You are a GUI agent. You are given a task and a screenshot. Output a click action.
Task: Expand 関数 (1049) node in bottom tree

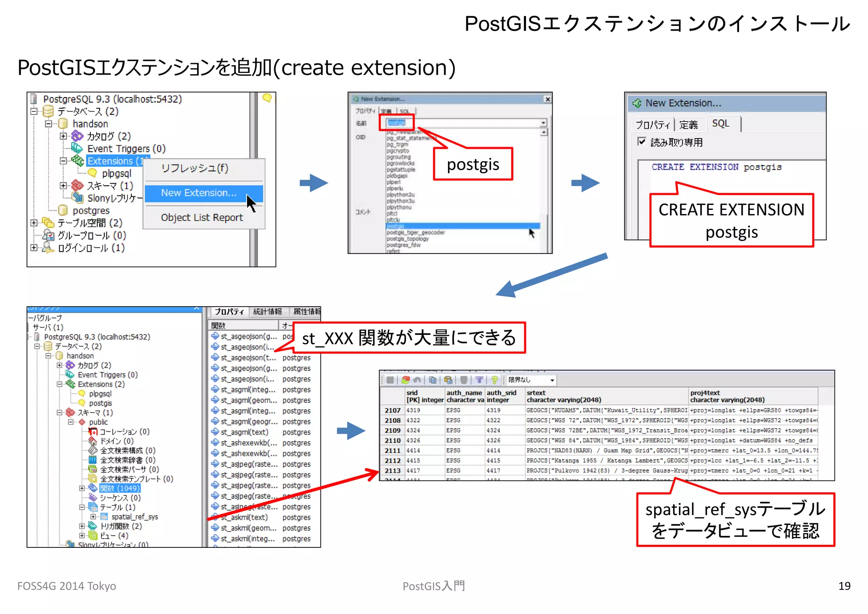[x=82, y=488]
